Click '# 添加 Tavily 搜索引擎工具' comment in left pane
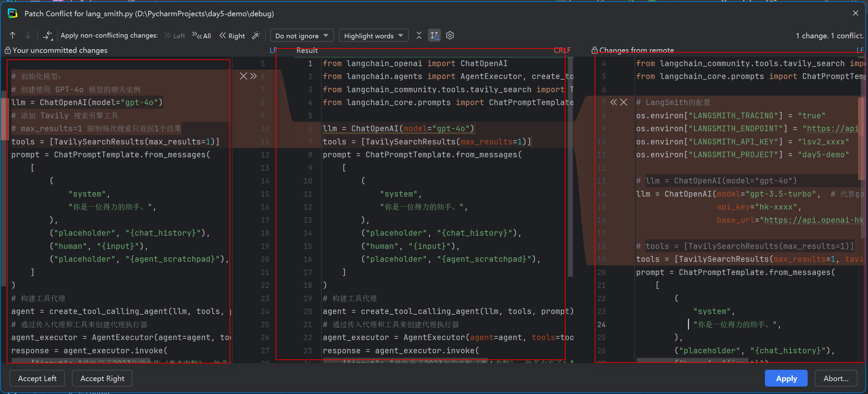 (65, 116)
